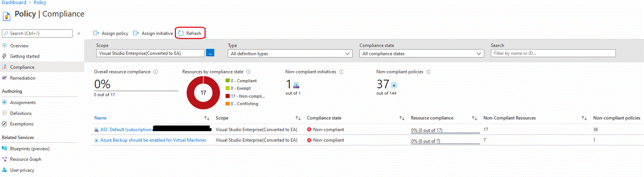Click the Blueprints (preview) icon
Viewport: 644px width, 177px height.
[5, 148]
